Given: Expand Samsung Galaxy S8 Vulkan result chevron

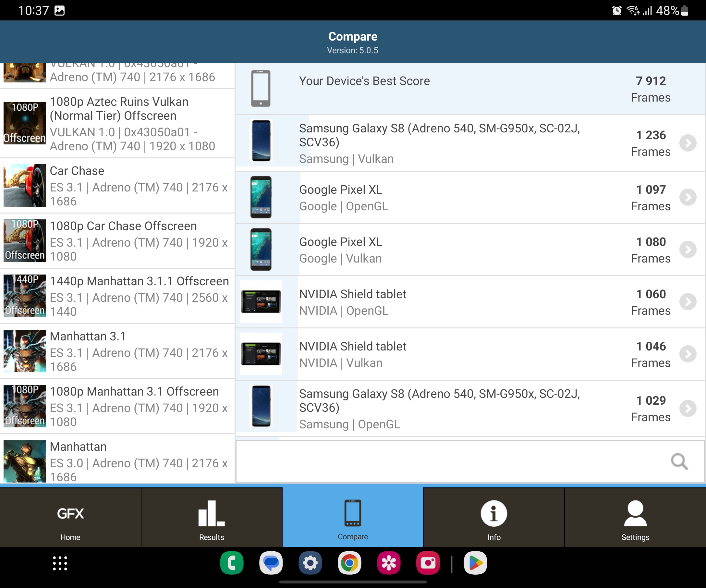Looking at the screenshot, I should point(688,143).
